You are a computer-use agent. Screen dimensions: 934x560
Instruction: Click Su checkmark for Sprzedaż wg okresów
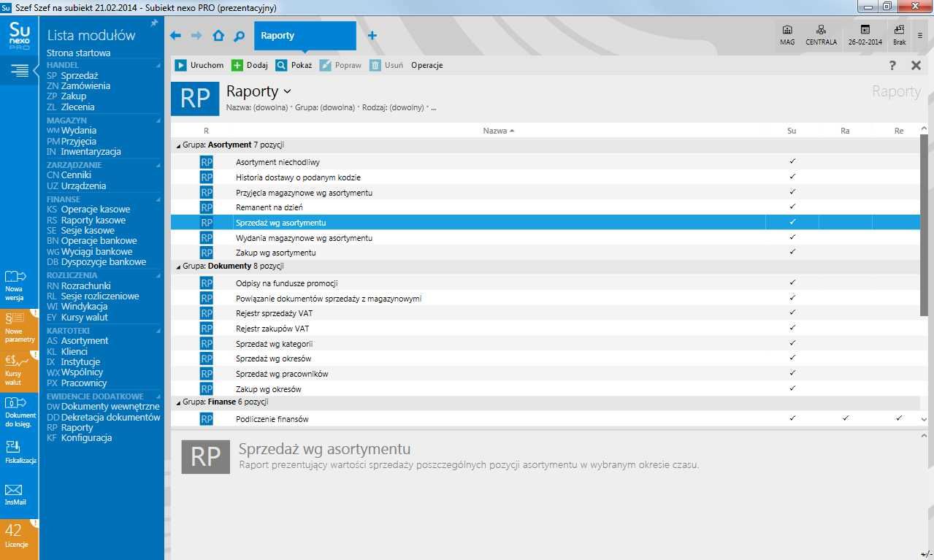point(792,358)
